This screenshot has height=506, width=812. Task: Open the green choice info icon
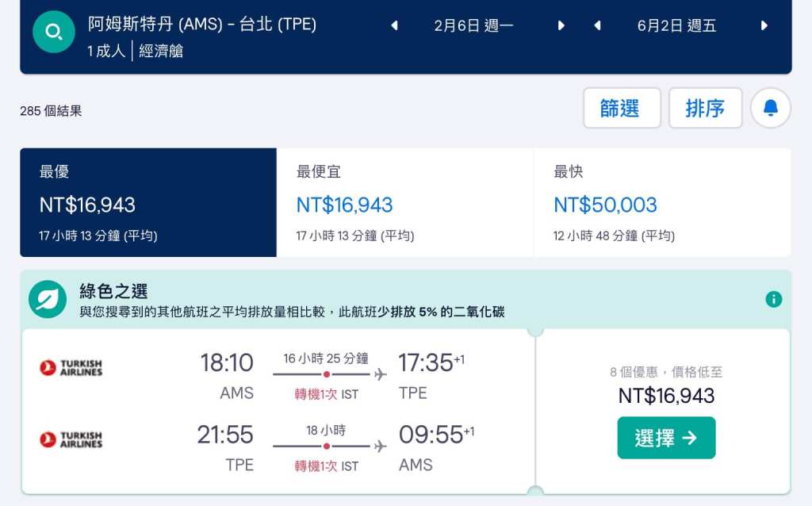[x=774, y=299]
